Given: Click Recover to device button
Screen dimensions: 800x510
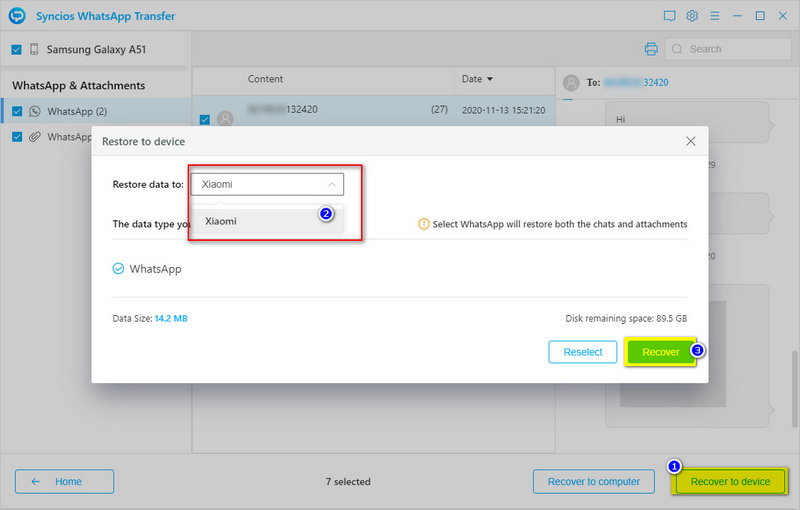Looking at the screenshot, I should tap(730, 481).
